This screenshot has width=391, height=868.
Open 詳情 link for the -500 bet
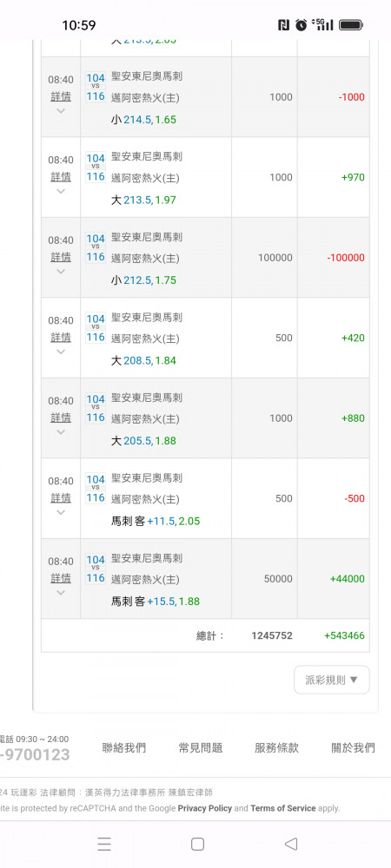tap(61, 497)
